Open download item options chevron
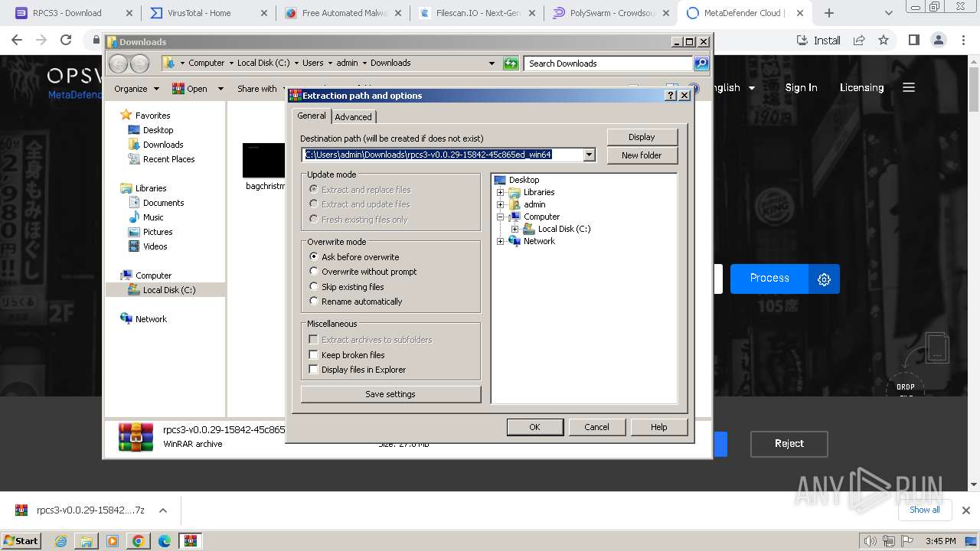Image resolution: width=980 pixels, height=551 pixels. (x=162, y=510)
